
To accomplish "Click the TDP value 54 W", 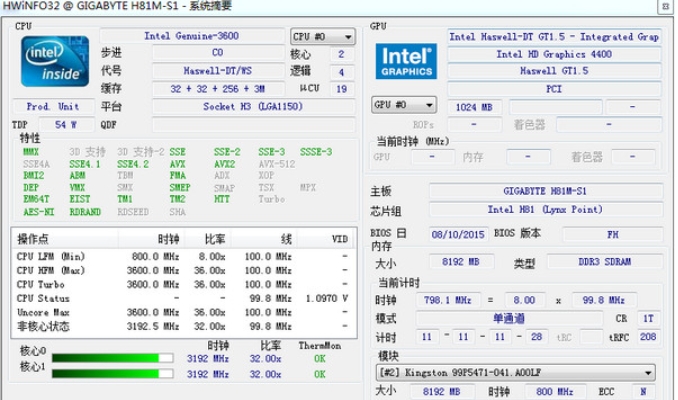I will click(66, 125).
